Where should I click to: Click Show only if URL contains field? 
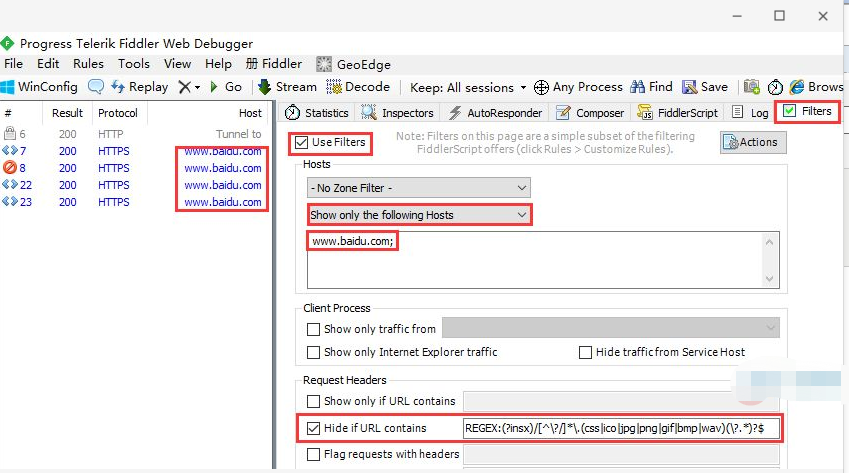pos(621,402)
